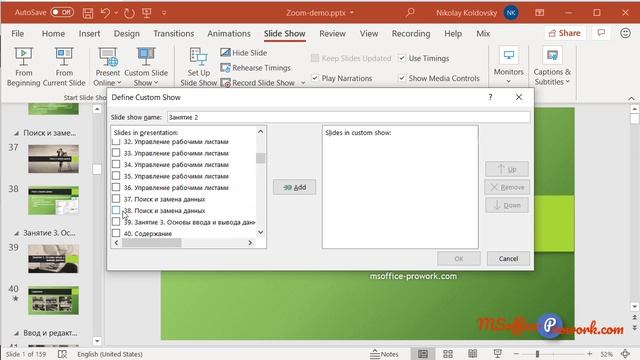Screen dimensions: 640x360
Task: Open the Monitors group
Action: [508, 65]
